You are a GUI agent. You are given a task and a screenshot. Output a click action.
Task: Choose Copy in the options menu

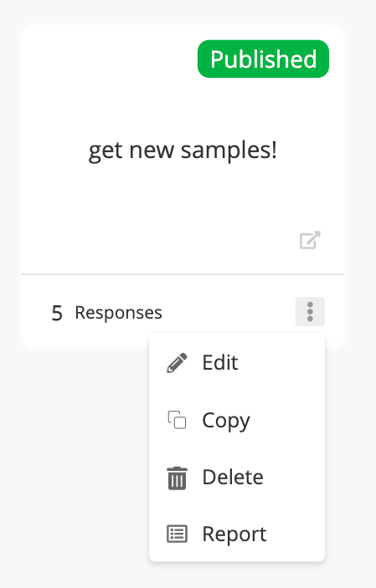[226, 421]
